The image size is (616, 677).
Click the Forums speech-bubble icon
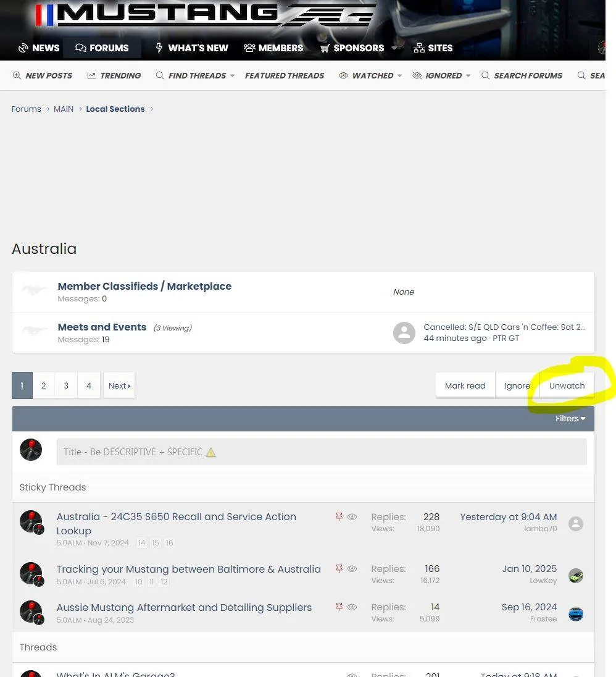coord(81,48)
